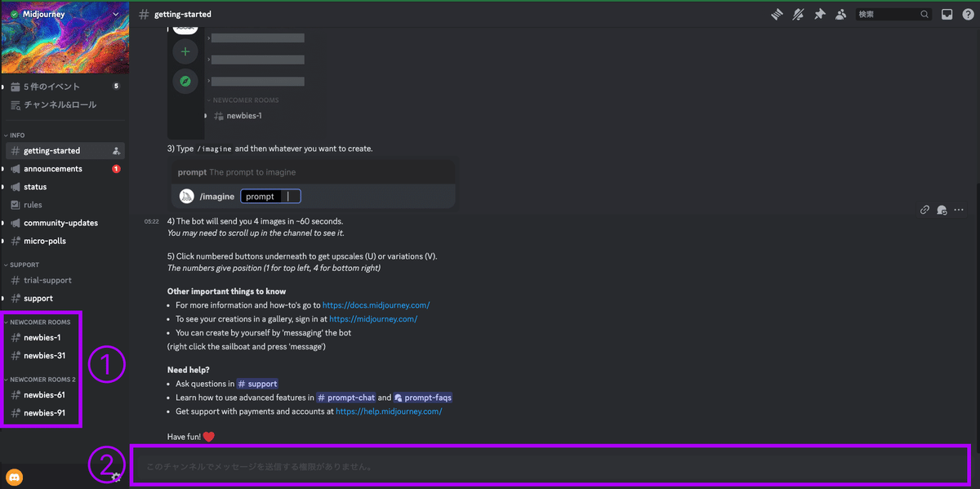
Task: Open user settings gear icon
Action: pos(116,477)
